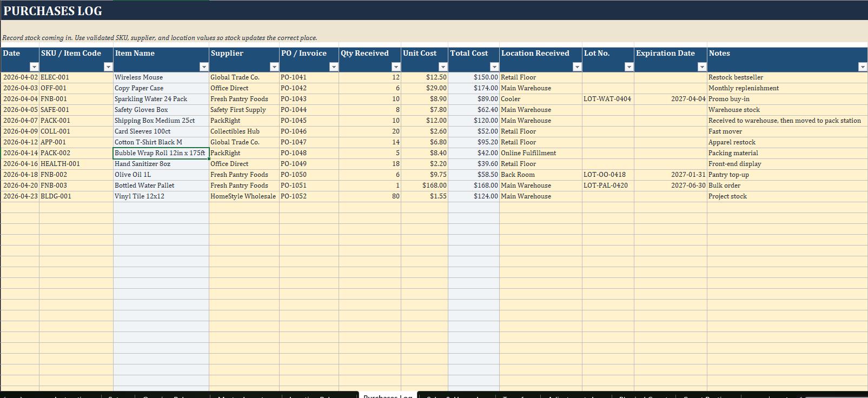The height and width of the screenshot is (398, 868).
Task: Click the date cell 2026-04-02
Action: coord(20,77)
